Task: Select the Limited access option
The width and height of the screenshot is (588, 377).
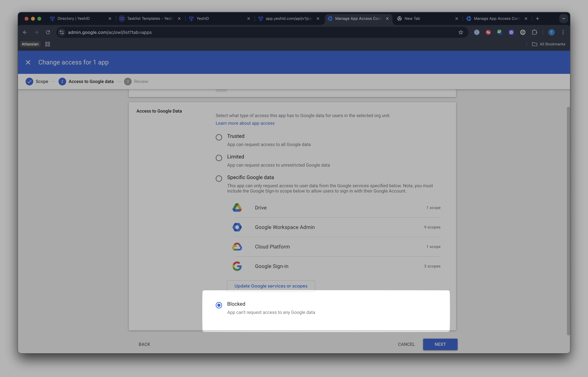Action: [x=219, y=158]
